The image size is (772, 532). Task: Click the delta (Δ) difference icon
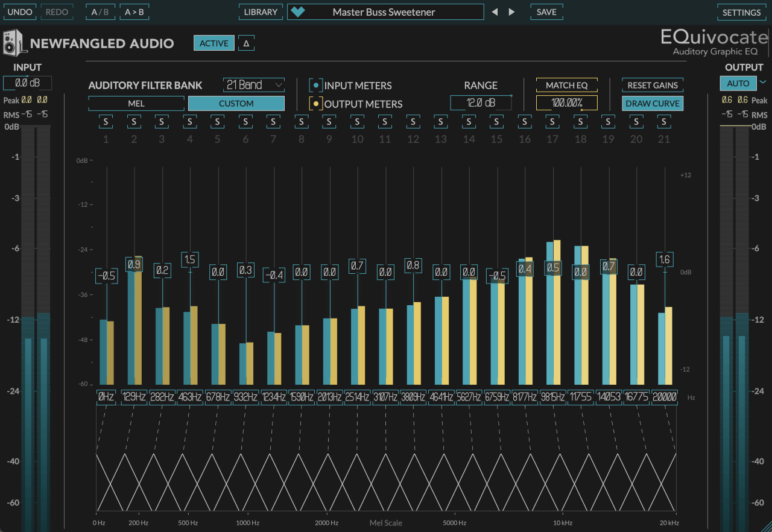pos(246,43)
